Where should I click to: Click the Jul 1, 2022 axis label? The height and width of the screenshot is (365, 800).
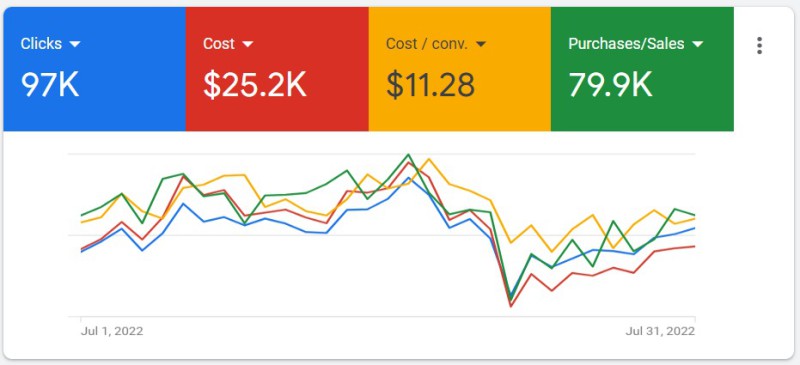112,331
